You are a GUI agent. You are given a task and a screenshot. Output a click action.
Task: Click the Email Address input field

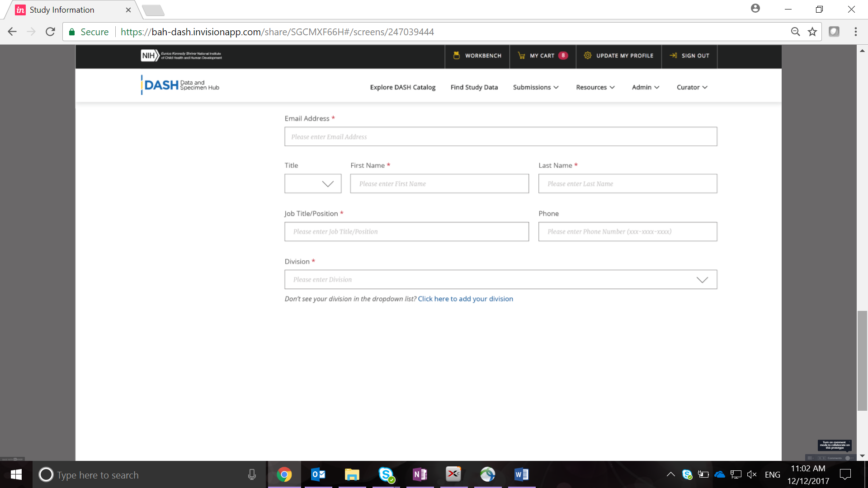click(500, 136)
